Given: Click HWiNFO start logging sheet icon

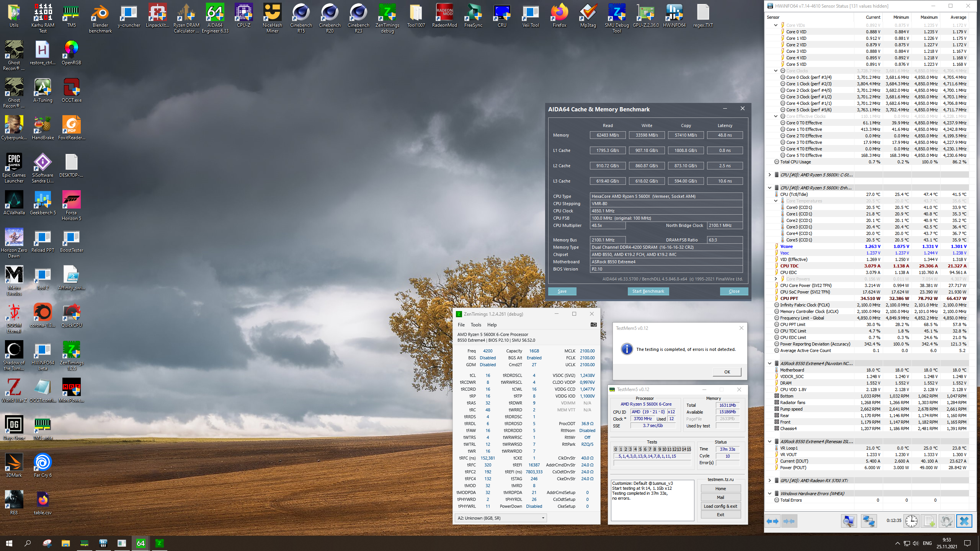Looking at the screenshot, I should (x=929, y=521).
